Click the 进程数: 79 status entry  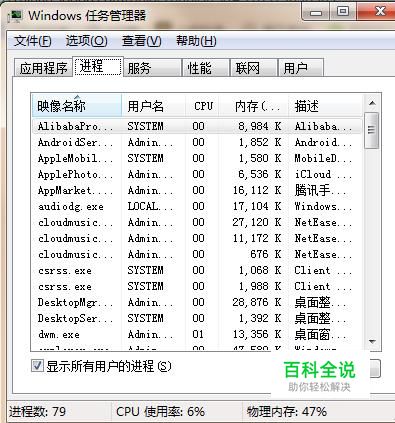[37, 412]
